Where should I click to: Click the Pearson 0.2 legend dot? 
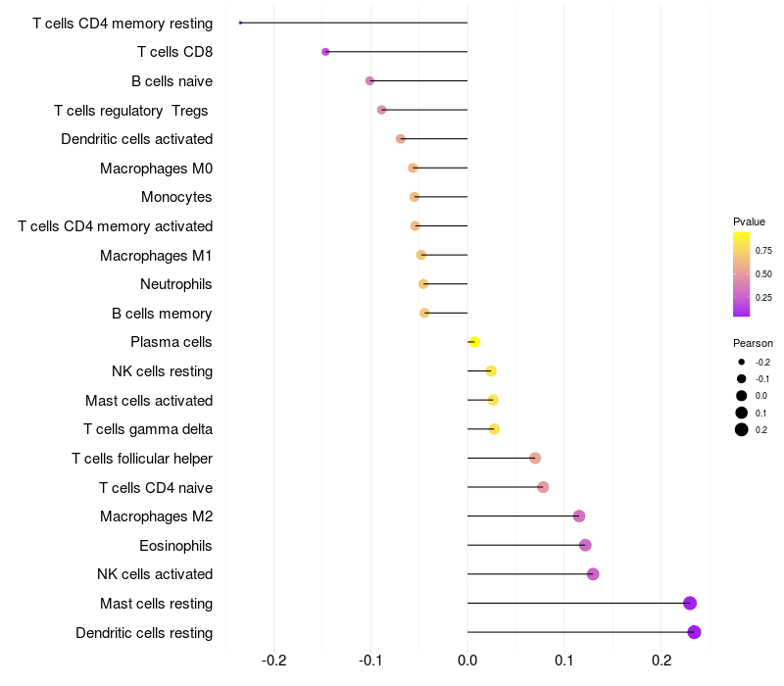[x=742, y=429]
